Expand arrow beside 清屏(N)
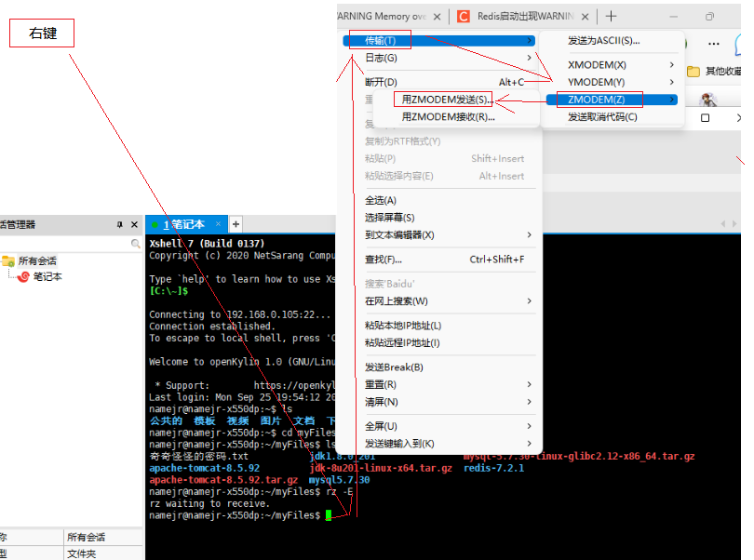 click(x=529, y=402)
